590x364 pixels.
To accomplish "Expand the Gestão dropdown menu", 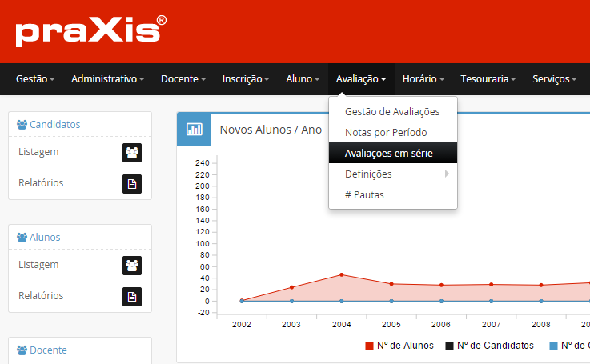I will click(x=35, y=79).
